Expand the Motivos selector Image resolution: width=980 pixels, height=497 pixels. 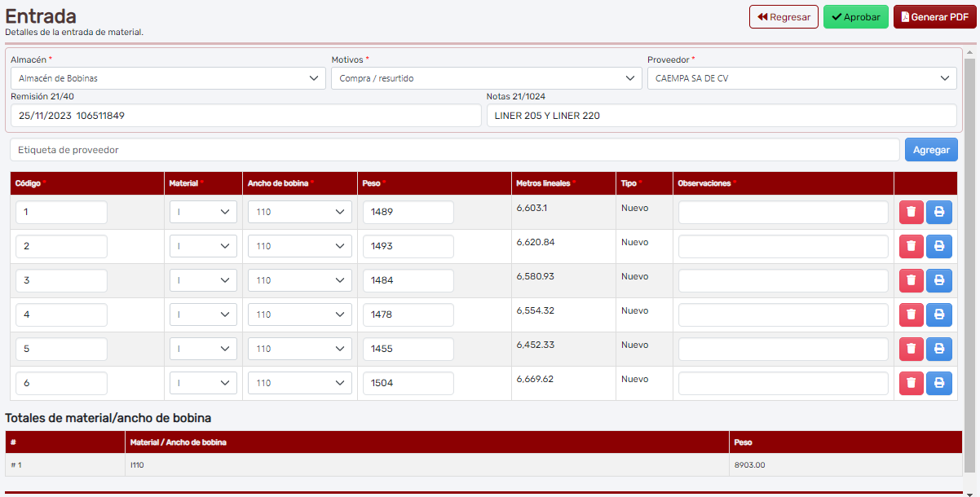(x=486, y=78)
